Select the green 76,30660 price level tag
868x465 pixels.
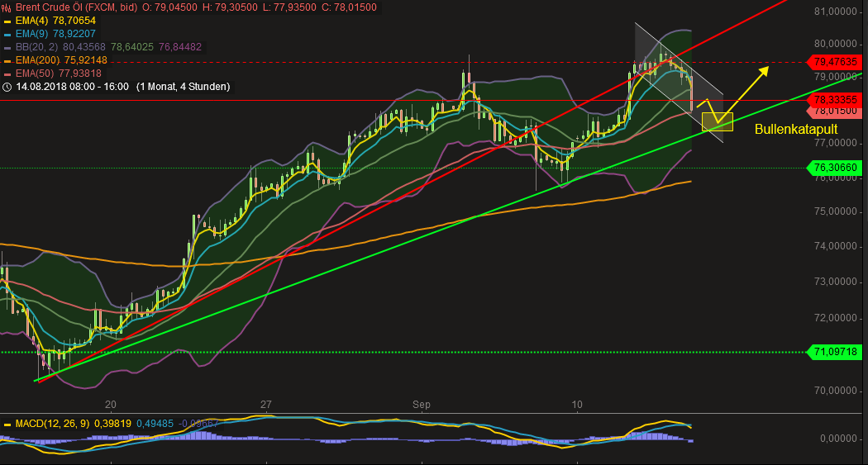click(834, 168)
